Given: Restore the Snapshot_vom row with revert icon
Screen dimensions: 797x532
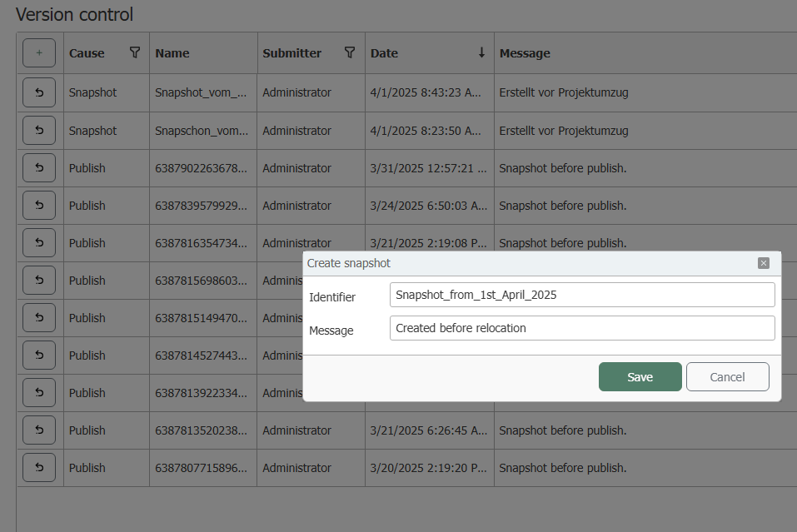Looking at the screenshot, I should coord(39,92).
